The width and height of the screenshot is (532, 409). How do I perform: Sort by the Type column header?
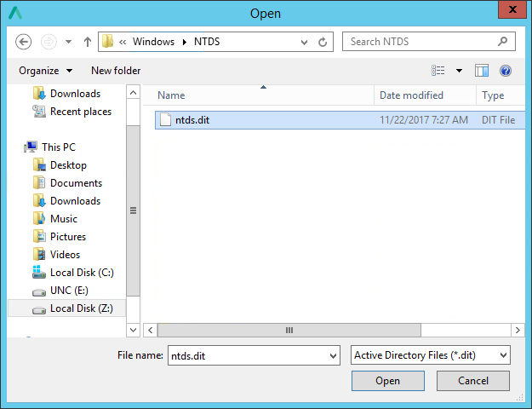[x=501, y=95]
